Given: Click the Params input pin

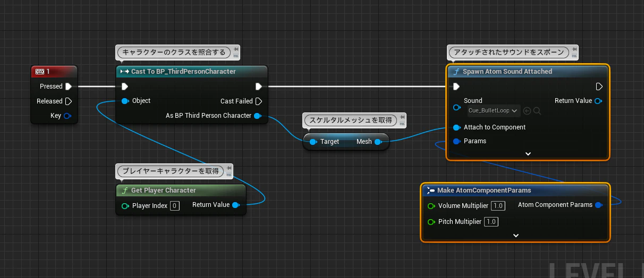Looking at the screenshot, I should [456, 141].
